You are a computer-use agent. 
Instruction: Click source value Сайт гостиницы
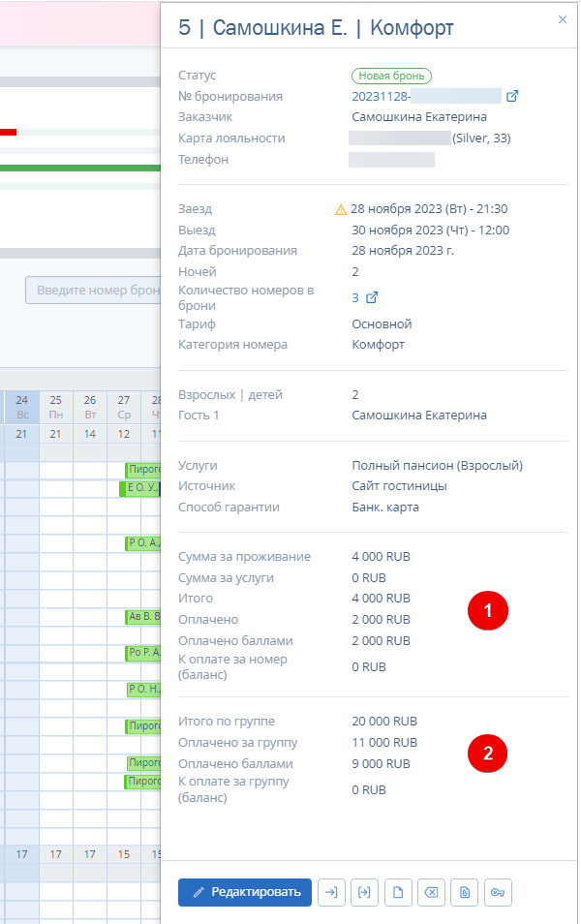click(400, 486)
